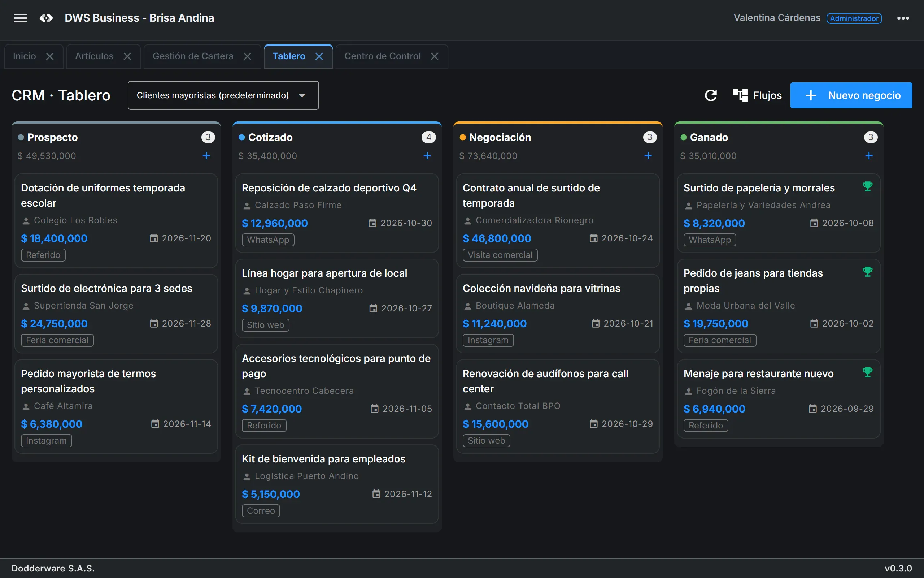
Task: Close the Artículos tab
Action: coord(127,56)
